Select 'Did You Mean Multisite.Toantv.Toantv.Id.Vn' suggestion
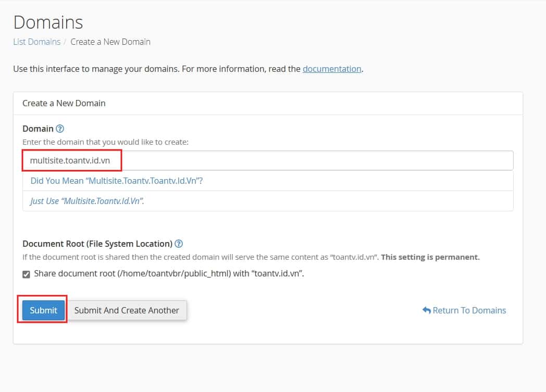 click(116, 181)
